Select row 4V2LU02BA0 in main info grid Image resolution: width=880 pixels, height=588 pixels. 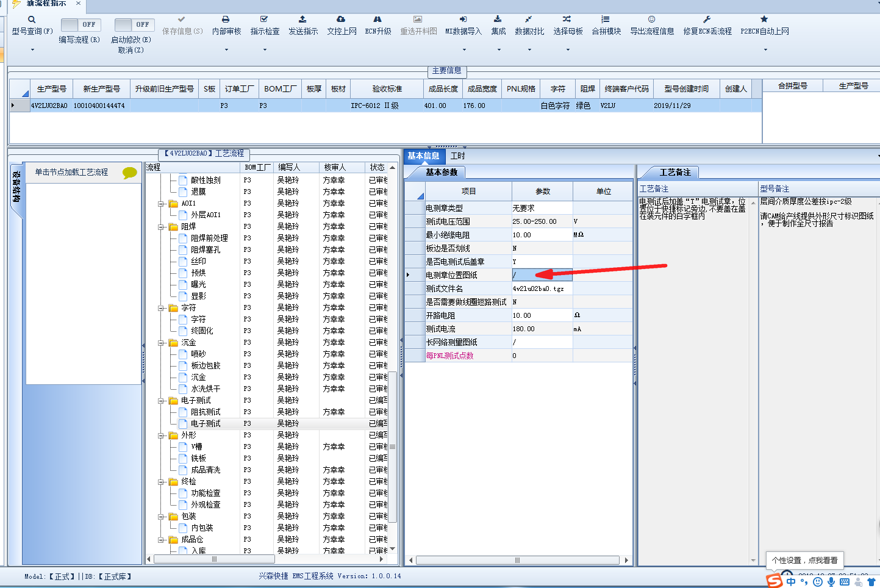[x=386, y=106]
